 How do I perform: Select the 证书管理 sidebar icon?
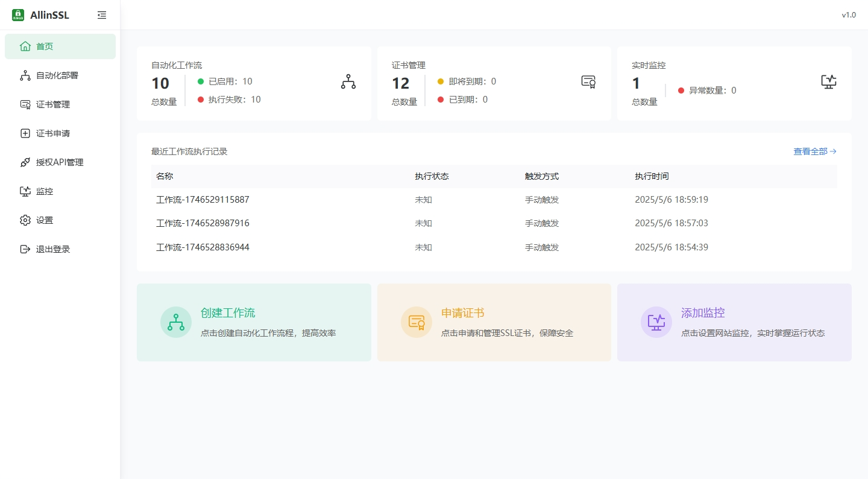[x=25, y=104]
